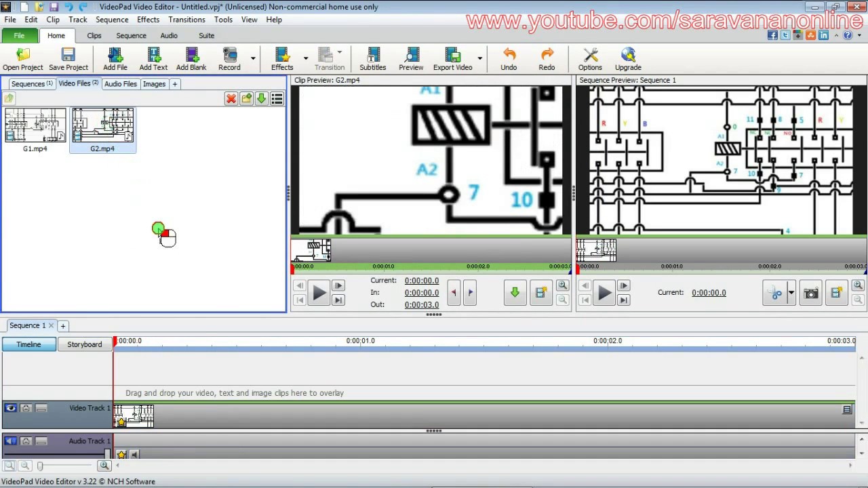This screenshot has height=488, width=868.
Task: Open the Tools menu
Action: [223, 20]
